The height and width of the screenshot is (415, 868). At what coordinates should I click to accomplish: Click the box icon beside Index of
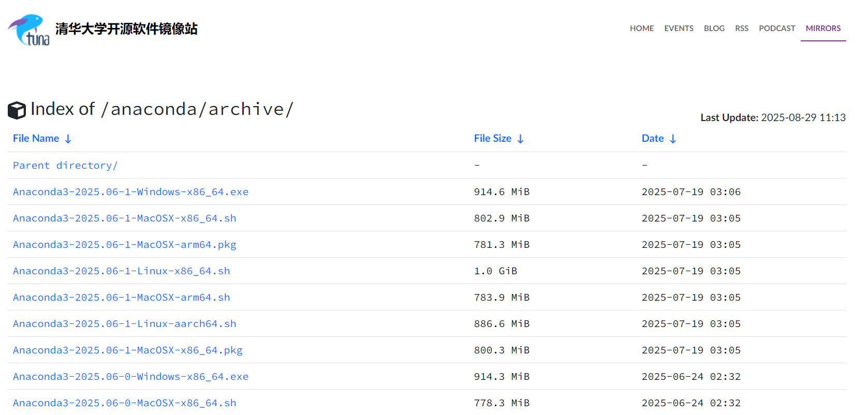pos(17,110)
